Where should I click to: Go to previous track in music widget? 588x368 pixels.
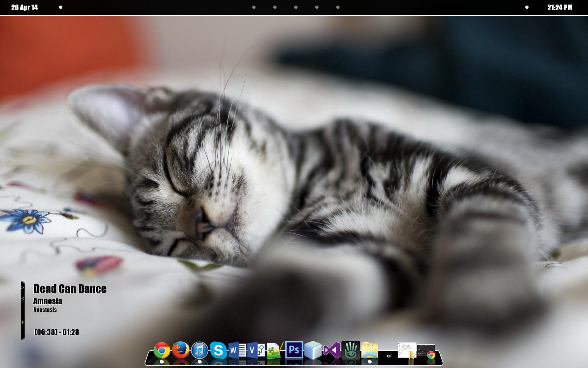click(x=23, y=299)
